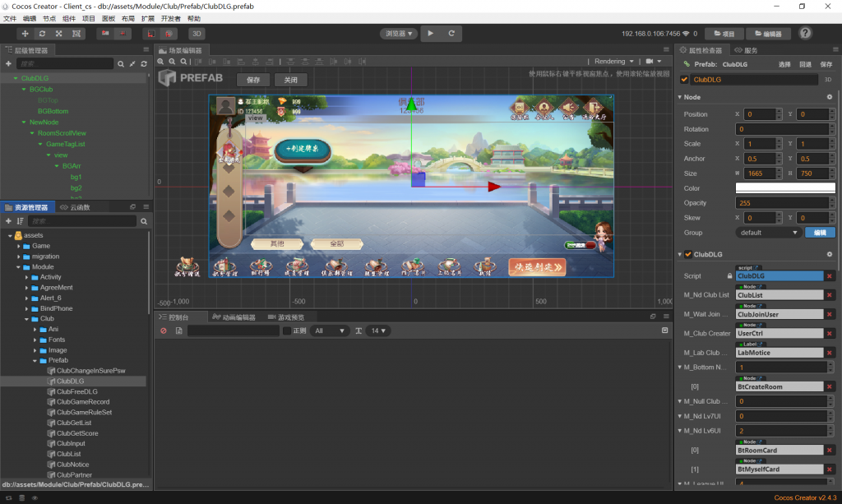
Task: Toggle the ClubDLG component enabled checkbox
Action: [x=688, y=255]
